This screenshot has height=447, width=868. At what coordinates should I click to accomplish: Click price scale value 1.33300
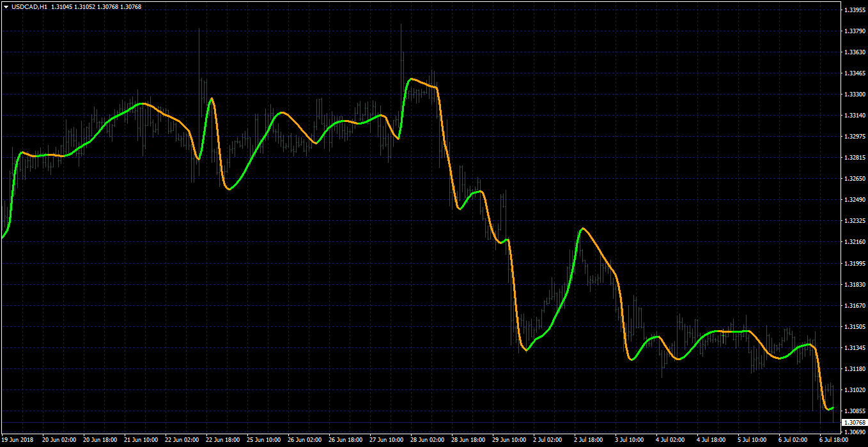855,95
